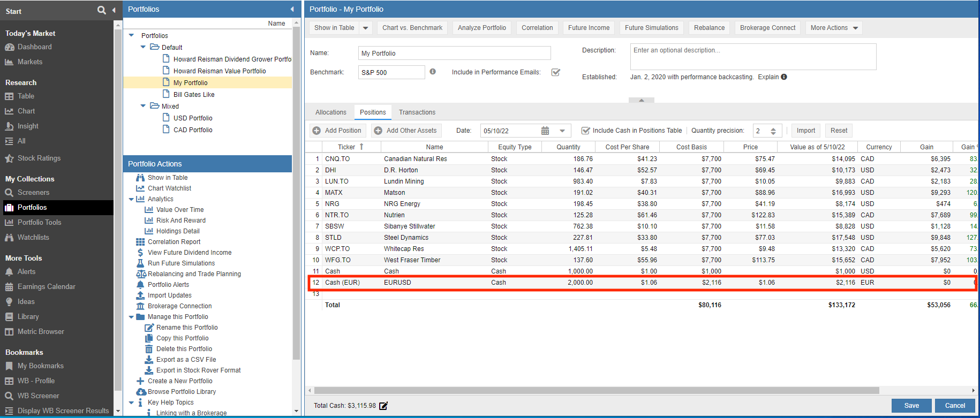Collapse the Default folder
This screenshot has height=418, width=980.
(x=143, y=47)
